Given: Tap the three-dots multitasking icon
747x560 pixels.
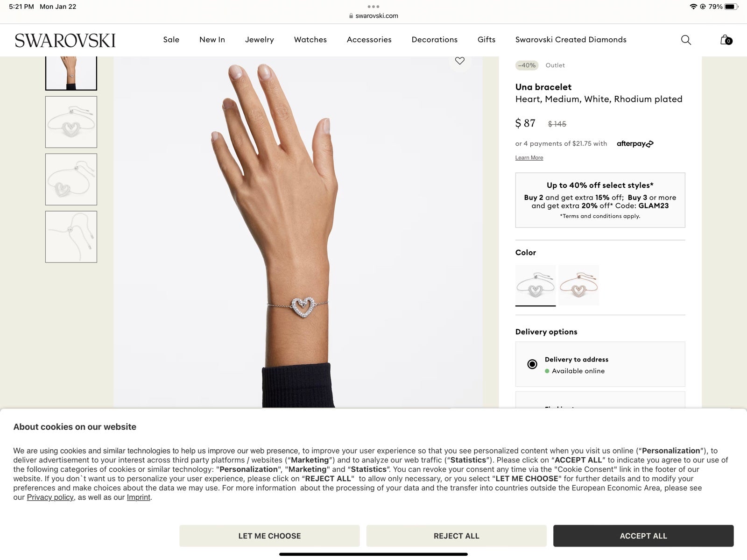Looking at the screenshot, I should coord(373,7).
